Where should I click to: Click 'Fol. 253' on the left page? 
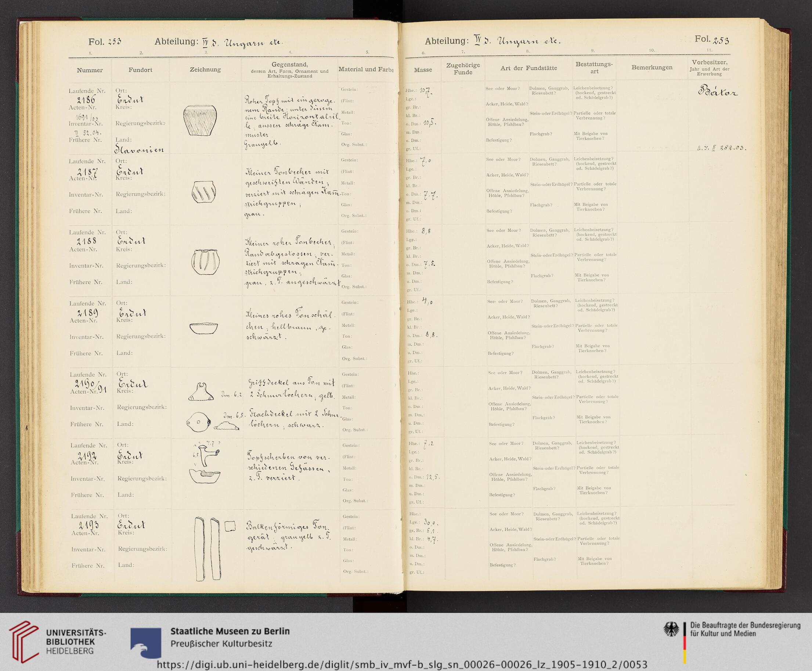(x=105, y=42)
